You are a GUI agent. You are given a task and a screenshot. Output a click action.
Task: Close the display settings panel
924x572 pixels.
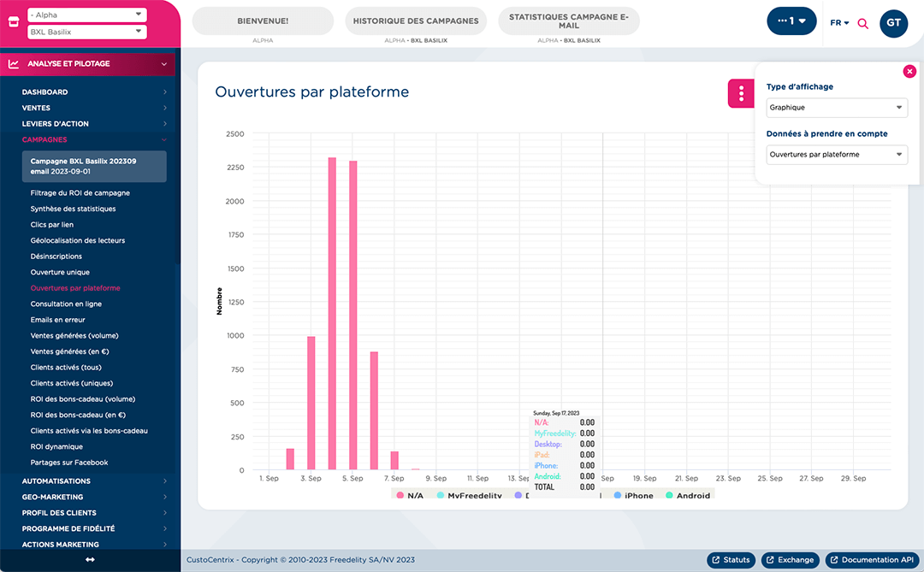909,72
